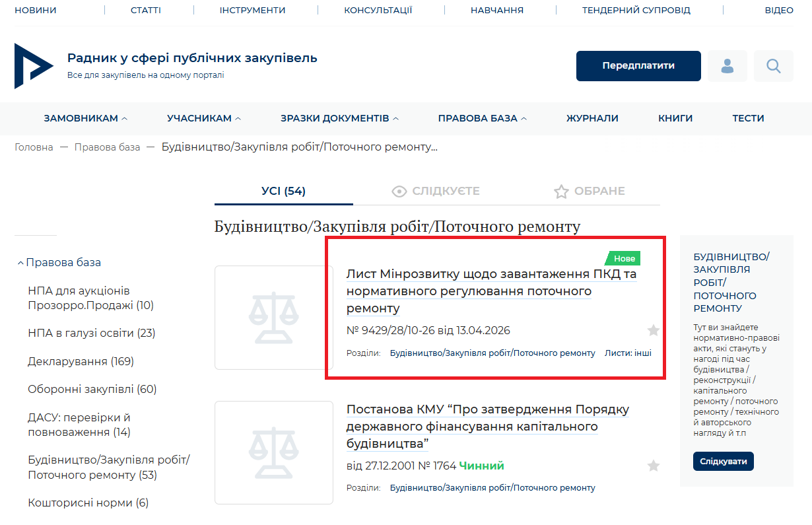Open Оборонні закупівлі (60) category
Screen dimensions: 812x525
(x=92, y=389)
